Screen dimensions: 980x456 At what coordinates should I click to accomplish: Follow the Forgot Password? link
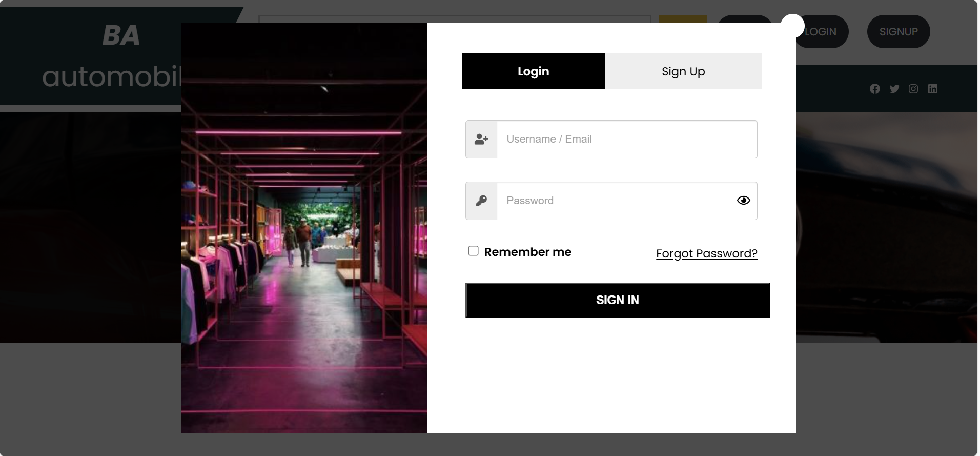pyautogui.click(x=706, y=253)
